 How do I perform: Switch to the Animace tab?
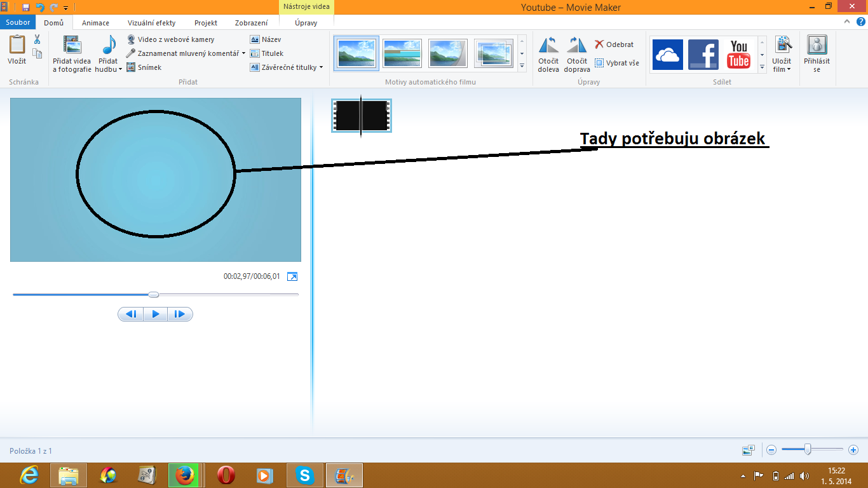[95, 23]
